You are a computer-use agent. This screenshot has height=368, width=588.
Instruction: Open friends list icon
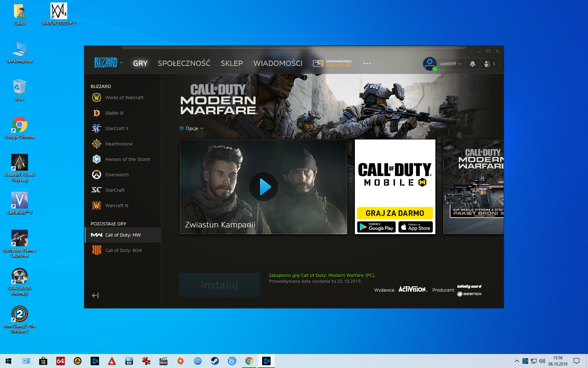[x=489, y=64]
